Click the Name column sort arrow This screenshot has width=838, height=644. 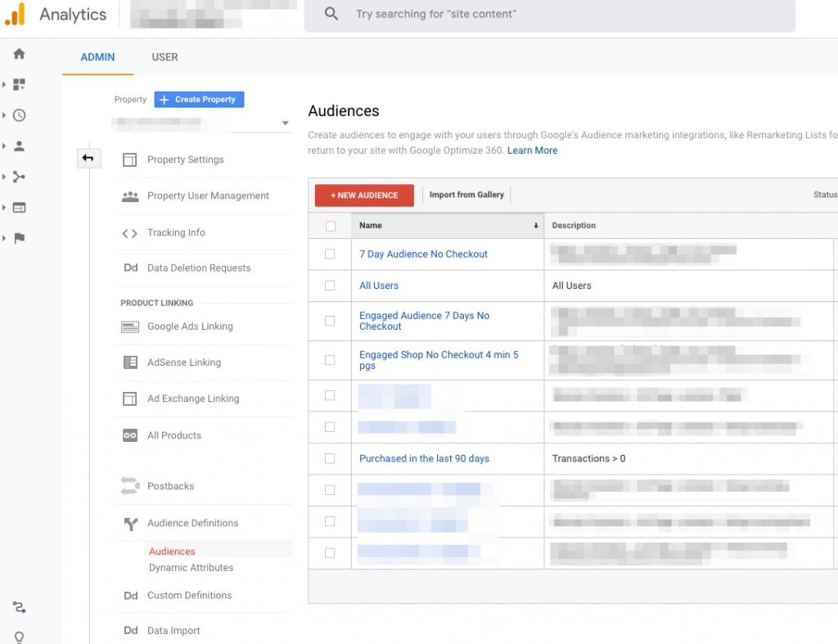coord(536,225)
